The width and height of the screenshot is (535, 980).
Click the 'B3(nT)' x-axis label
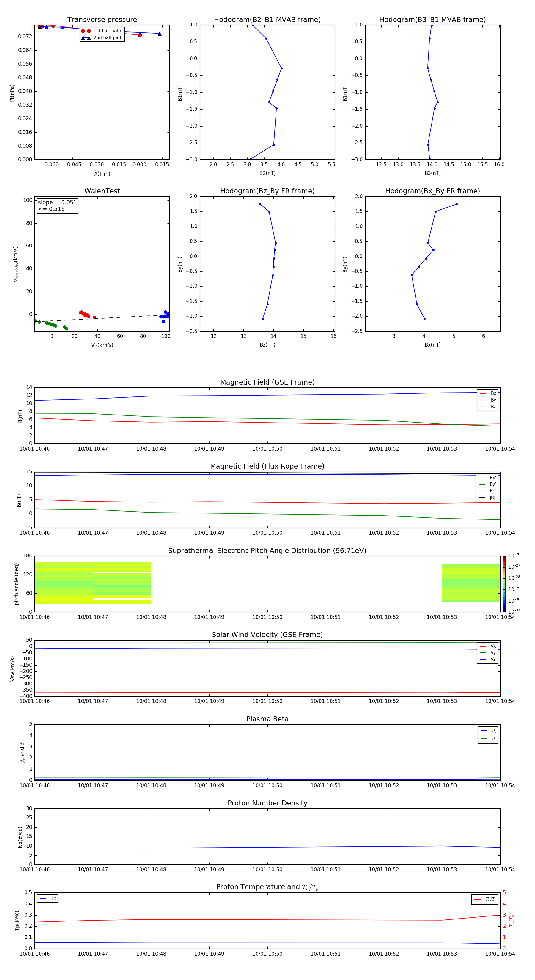pyautogui.click(x=432, y=173)
